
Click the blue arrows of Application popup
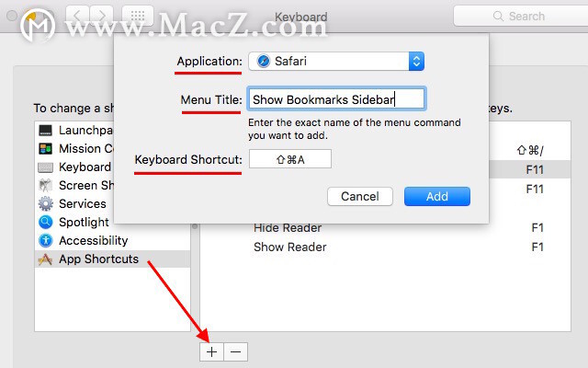point(416,62)
